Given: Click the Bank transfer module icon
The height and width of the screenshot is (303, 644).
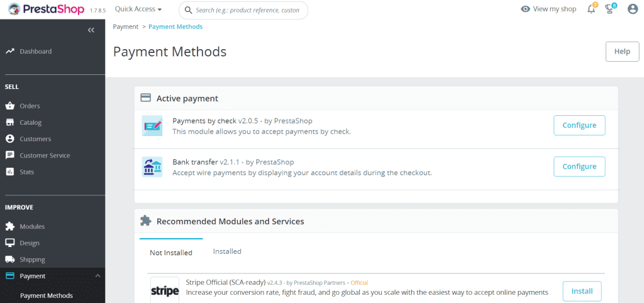Looking at the screenshot, I should pos(152,167).
